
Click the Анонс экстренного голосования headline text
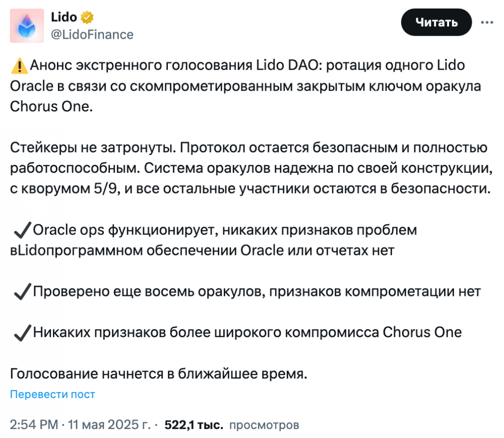(x=142, y=65)
